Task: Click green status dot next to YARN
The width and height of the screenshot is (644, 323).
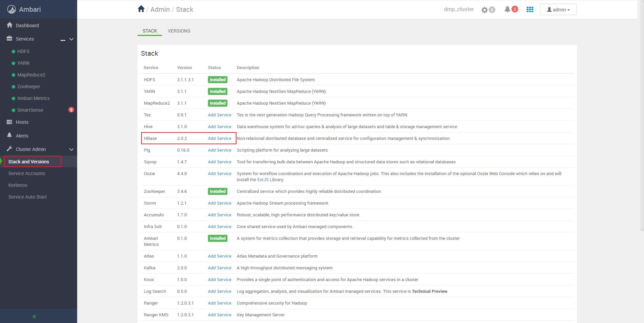Action: (x=13, y=63)
